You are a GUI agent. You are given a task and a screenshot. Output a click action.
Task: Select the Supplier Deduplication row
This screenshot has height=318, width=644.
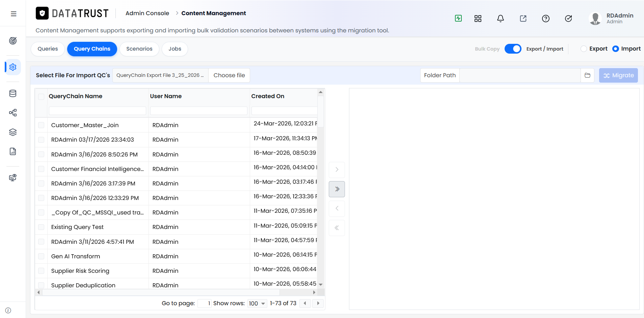pyautogui.click(x=176, y=284)
